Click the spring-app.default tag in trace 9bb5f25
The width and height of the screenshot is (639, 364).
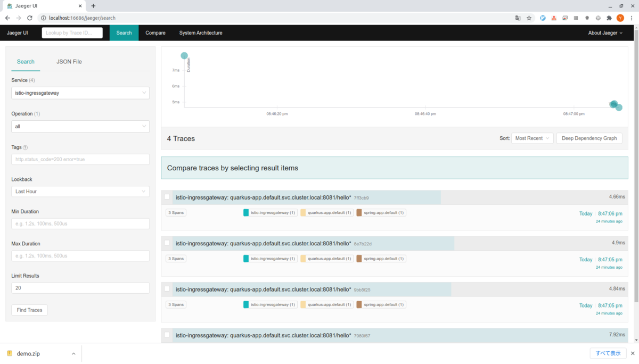coord(381,304)
